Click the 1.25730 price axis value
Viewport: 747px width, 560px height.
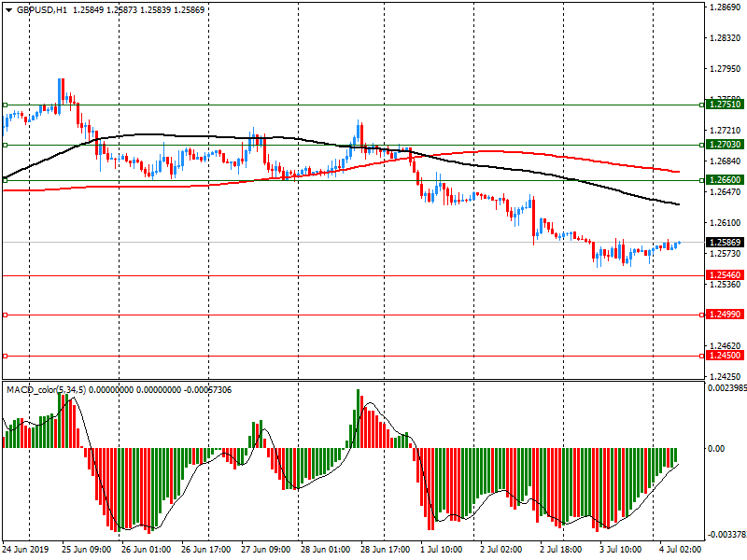coord(726,254)
